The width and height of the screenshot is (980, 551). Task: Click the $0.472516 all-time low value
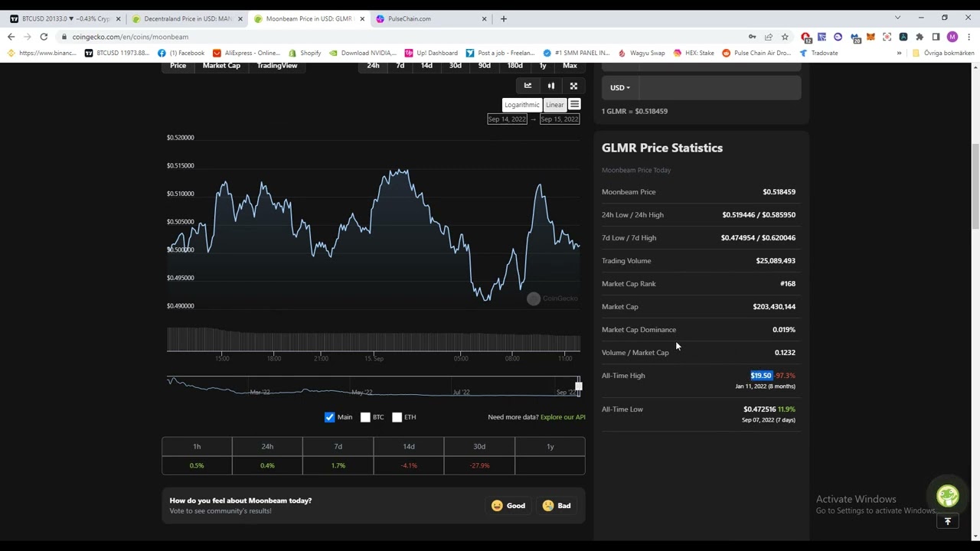point(759,409)
